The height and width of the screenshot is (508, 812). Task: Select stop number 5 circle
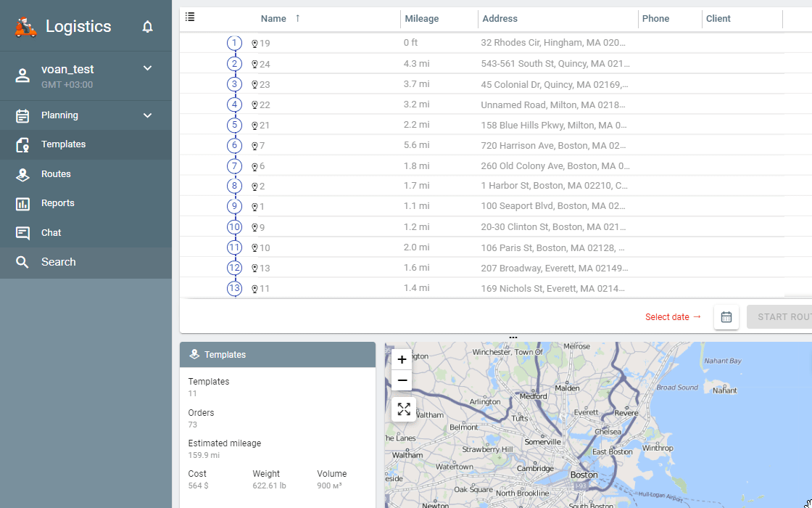(x=235, y=125)
